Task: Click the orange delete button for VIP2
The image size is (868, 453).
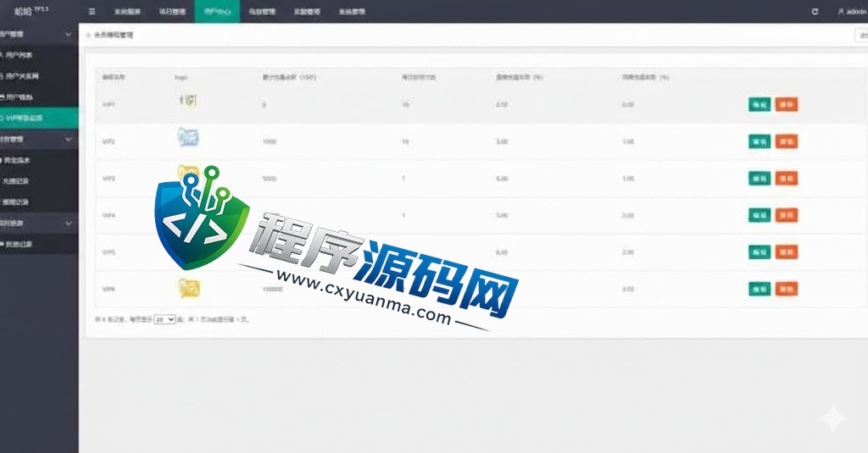Action: (786, 141)
